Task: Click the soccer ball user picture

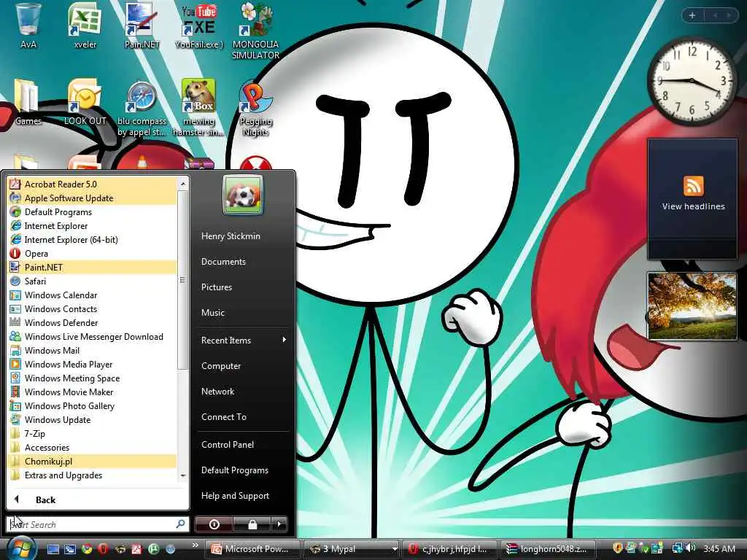Action: click(242, 195)
